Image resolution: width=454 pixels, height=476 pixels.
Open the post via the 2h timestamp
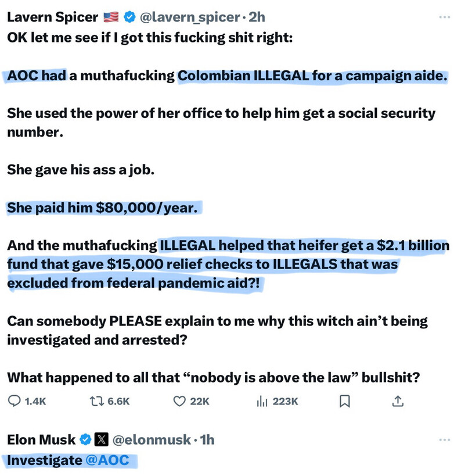256,17
